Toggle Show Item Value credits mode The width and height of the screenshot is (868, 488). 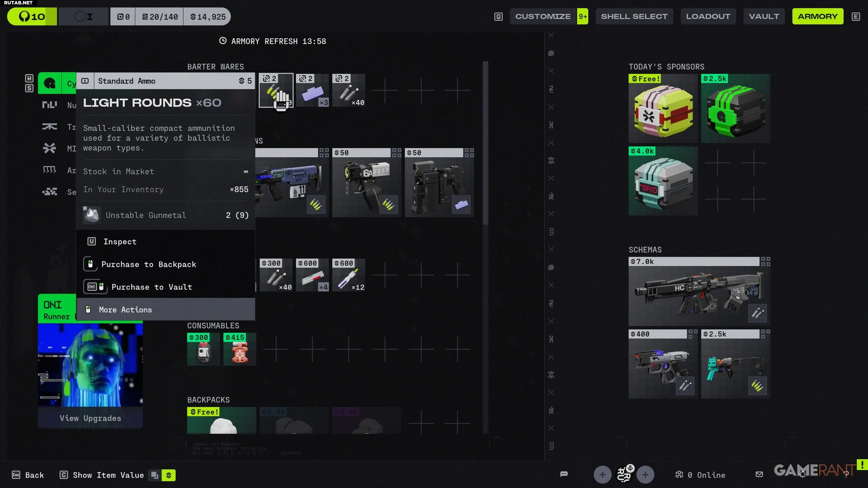click(169, 475)
